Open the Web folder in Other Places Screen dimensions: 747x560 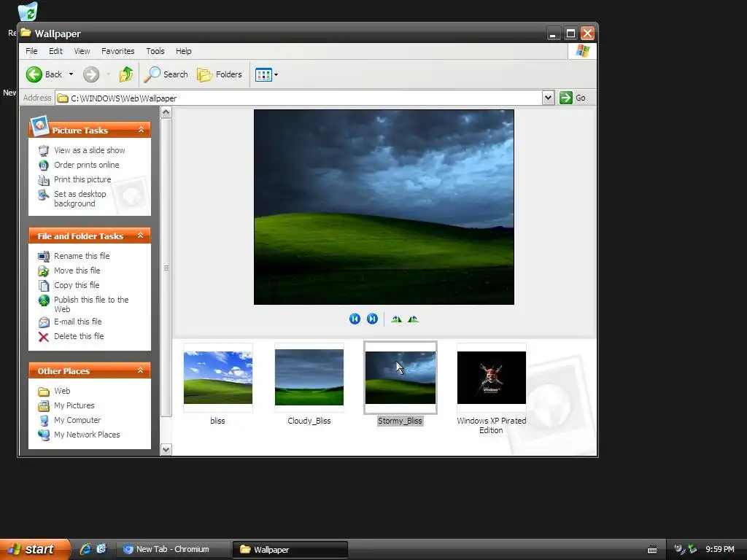(62, 391)
